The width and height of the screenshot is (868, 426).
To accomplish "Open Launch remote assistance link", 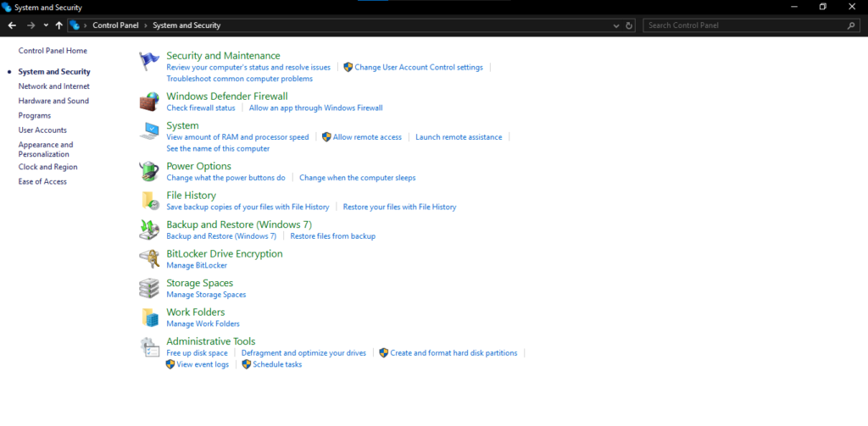I will tap(459, 136).
